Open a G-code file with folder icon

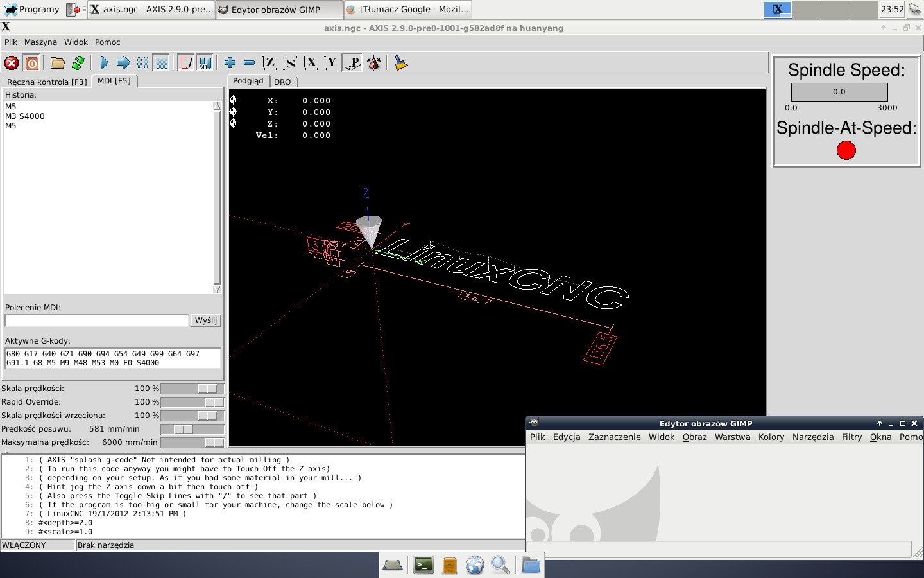click(58, 63)
